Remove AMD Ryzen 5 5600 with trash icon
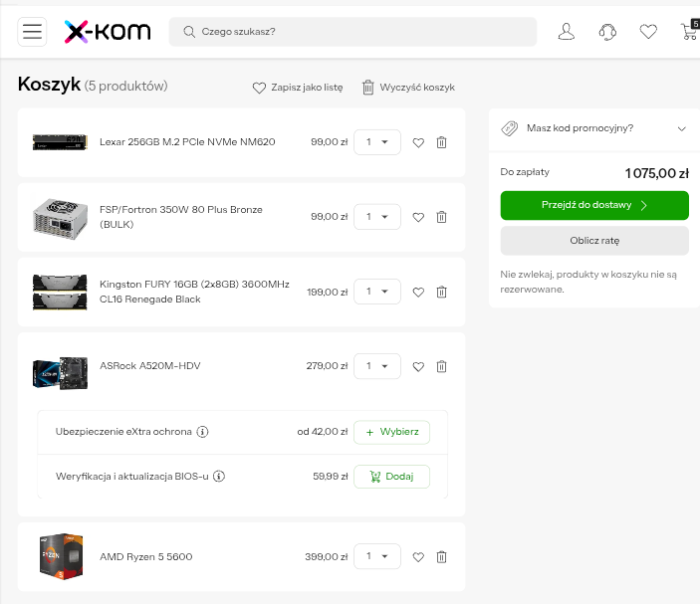700x604 pixels. (441, 557)
